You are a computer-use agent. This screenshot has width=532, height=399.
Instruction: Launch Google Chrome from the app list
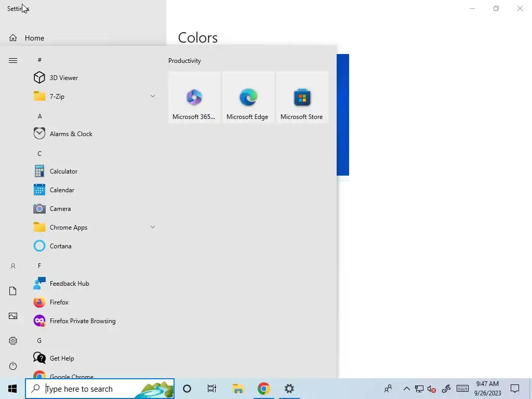click(x=95, y=374)
